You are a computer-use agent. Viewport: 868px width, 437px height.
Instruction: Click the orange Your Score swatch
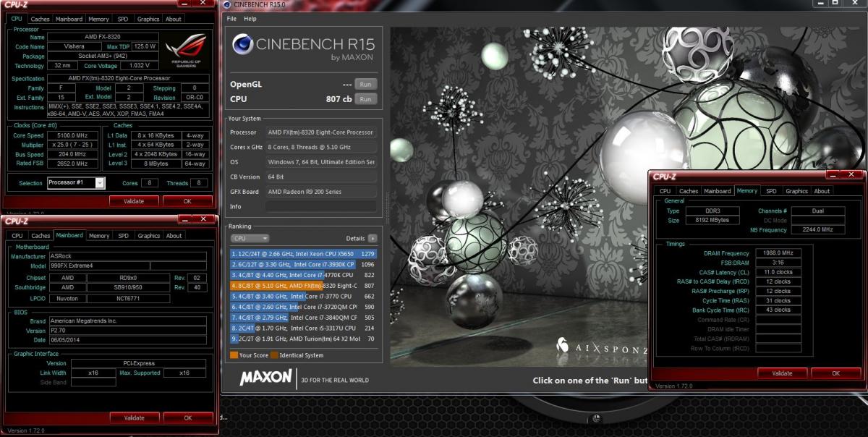click(234, 355)
